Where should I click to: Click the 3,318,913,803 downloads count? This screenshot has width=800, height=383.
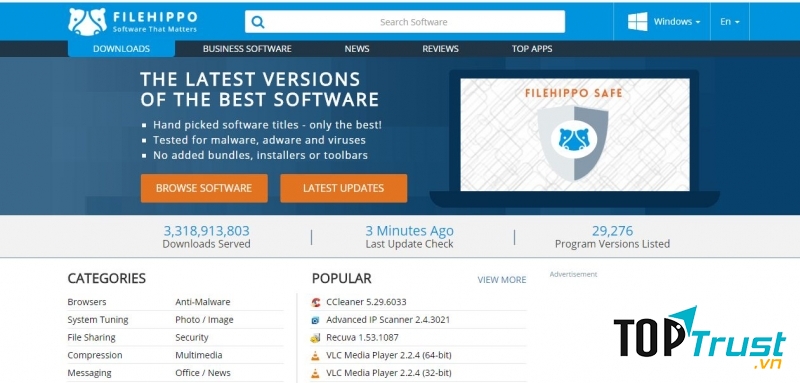(206, 231)
